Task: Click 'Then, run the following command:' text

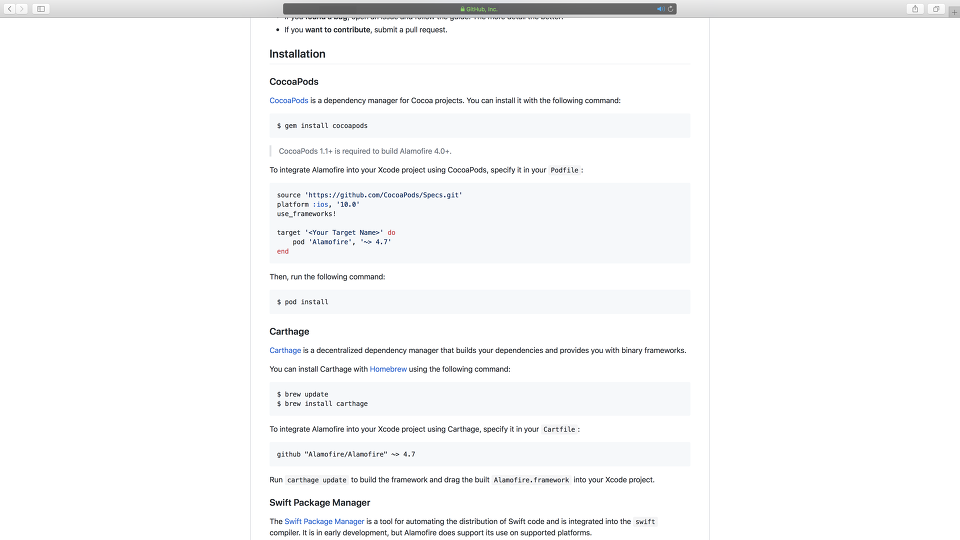Action: tap(328, 277)
